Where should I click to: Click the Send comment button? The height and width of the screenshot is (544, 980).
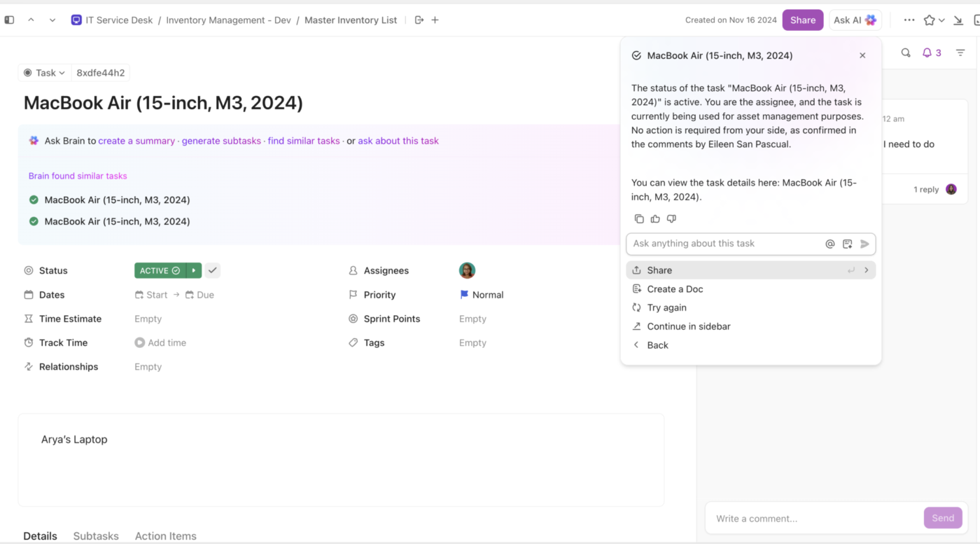[942, 518]
